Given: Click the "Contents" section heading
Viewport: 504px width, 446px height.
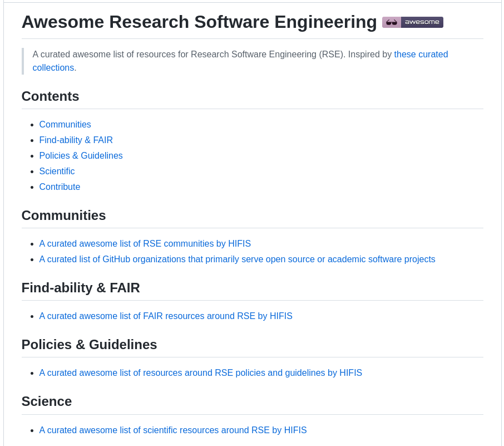Looking at the screenshot, I should (50, 96).
